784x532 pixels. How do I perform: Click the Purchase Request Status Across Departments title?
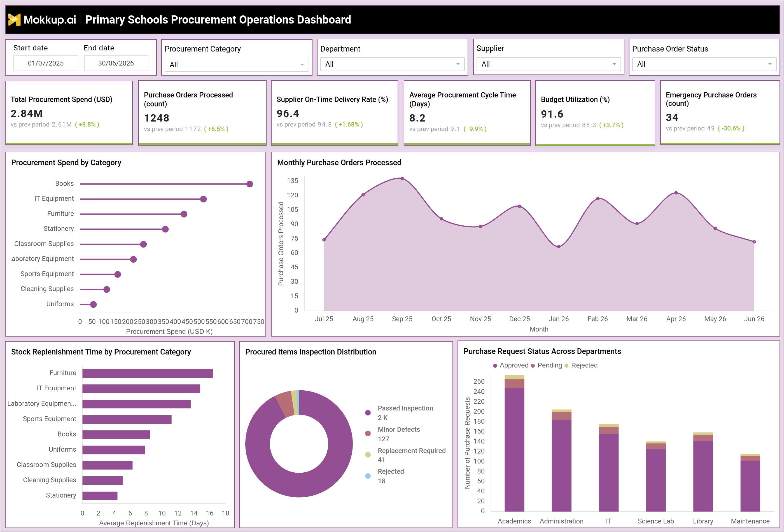542,351
